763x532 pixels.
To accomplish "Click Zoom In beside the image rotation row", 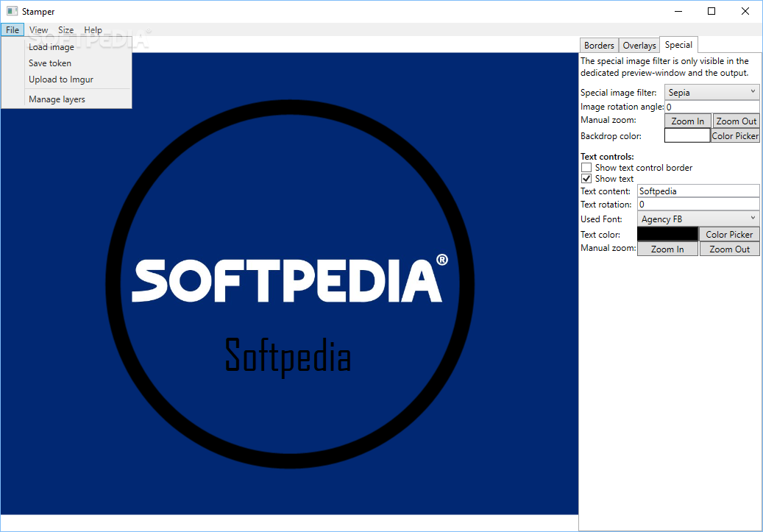I will pyautogui.click(x=687, y=121).
